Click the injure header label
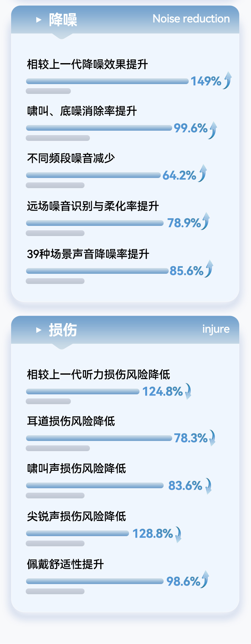The width and height of the screenshot is (251, 644). [216, 329]
